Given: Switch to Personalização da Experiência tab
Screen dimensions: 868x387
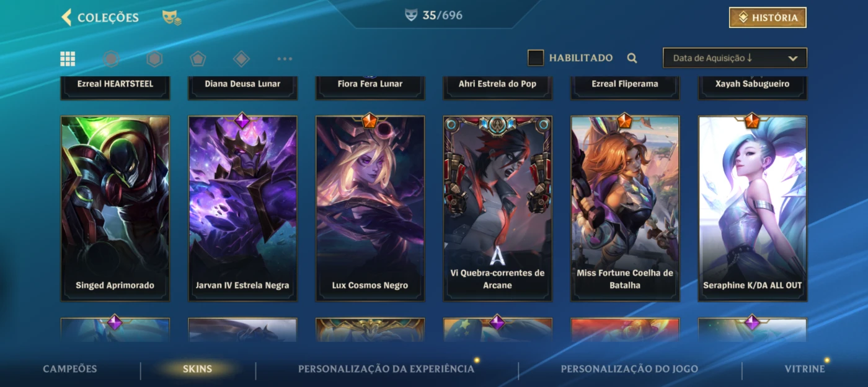Looking at the screenshot, I should click(x=386, y=369).
